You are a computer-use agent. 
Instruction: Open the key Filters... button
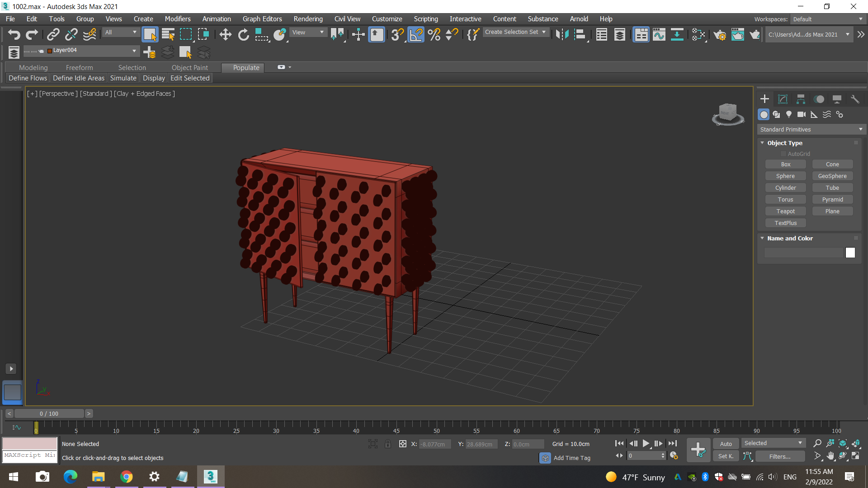[x=780, y=456]
